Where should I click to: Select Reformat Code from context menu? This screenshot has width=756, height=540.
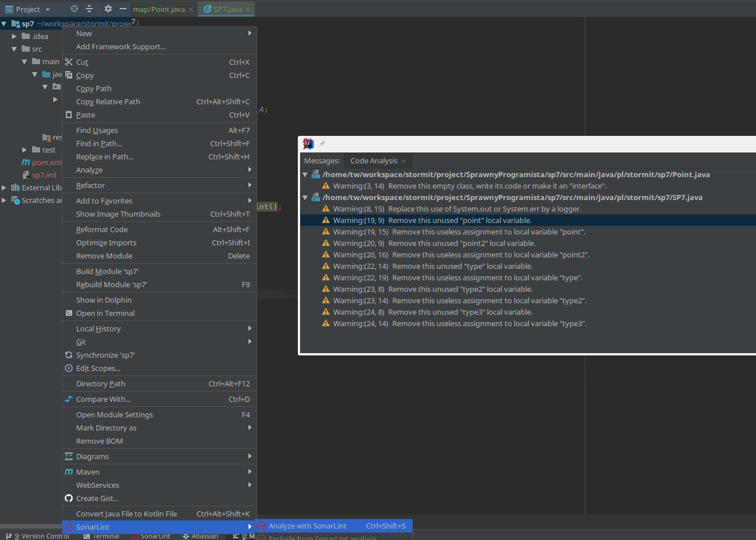coord(102,230)
